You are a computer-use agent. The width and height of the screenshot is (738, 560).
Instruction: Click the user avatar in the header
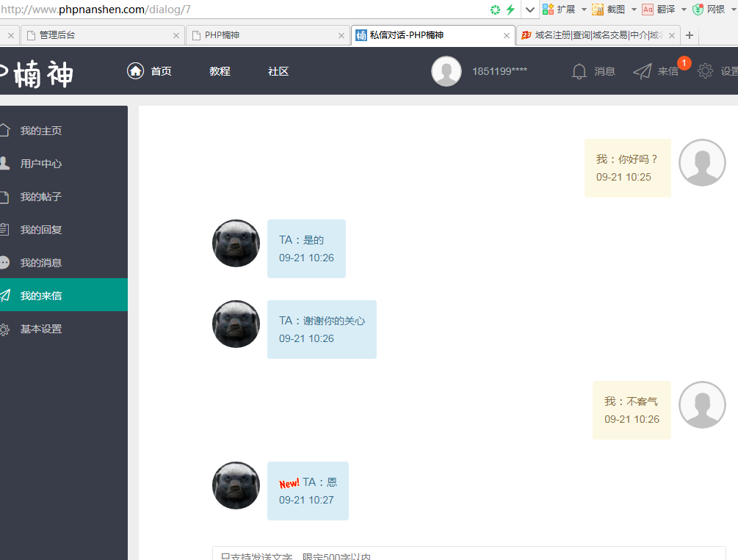(446, 71)
